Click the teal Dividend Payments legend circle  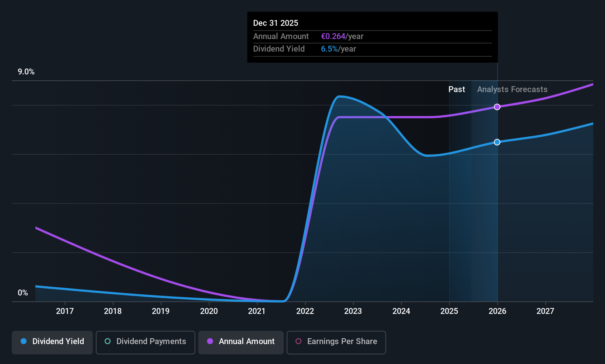[108, 341]
